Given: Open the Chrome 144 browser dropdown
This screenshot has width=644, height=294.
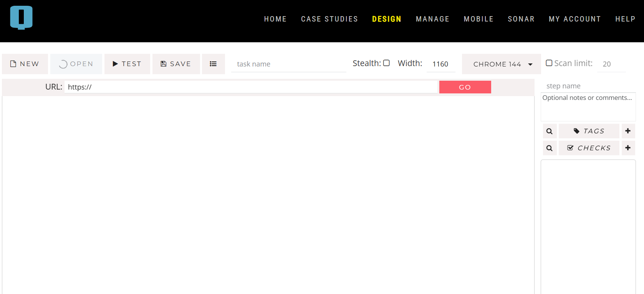Looking at the screenshot, I should click(501, 64).
